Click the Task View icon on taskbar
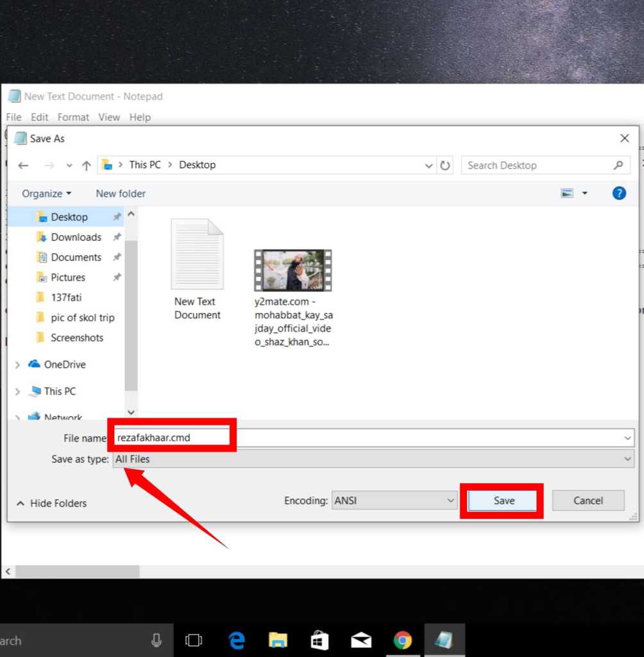 194,640
